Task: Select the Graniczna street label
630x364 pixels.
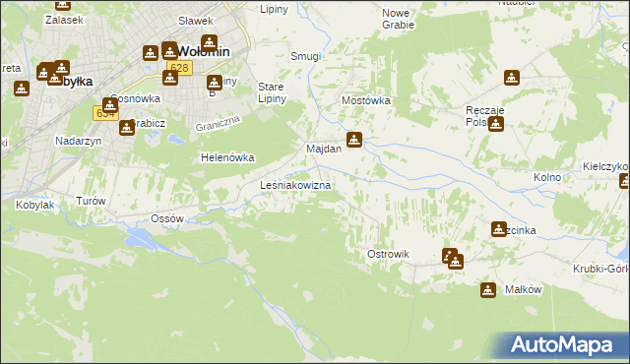Action: pos(218,123)
